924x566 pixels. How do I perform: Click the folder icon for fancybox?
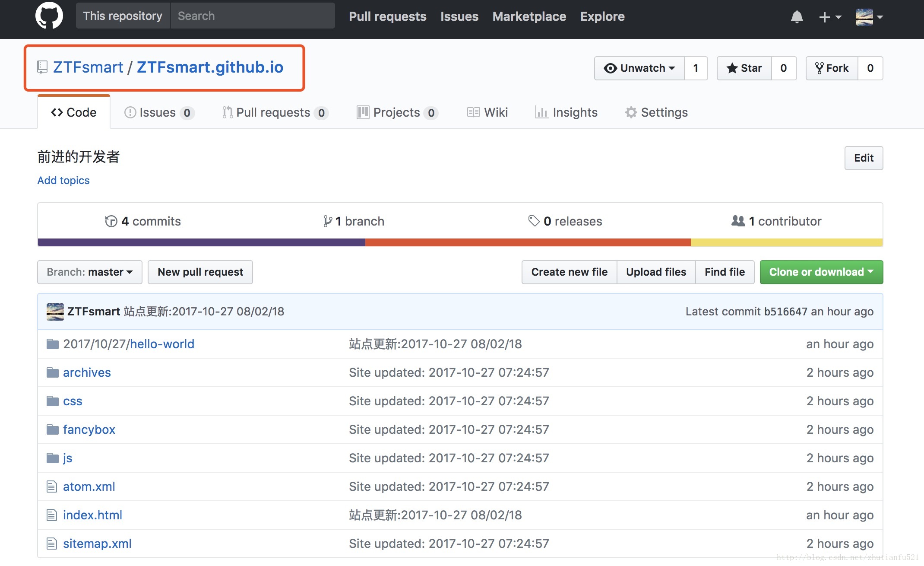(53, 429)
